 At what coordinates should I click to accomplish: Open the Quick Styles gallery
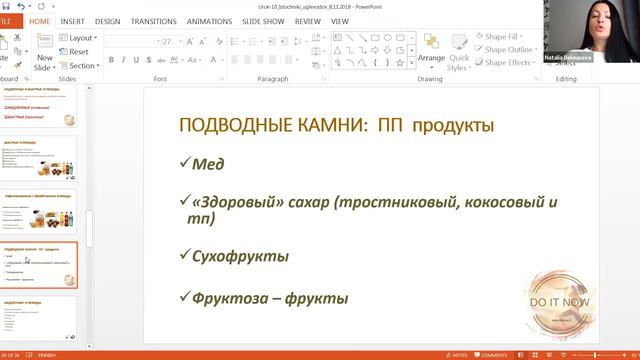(x=459, y=52)
